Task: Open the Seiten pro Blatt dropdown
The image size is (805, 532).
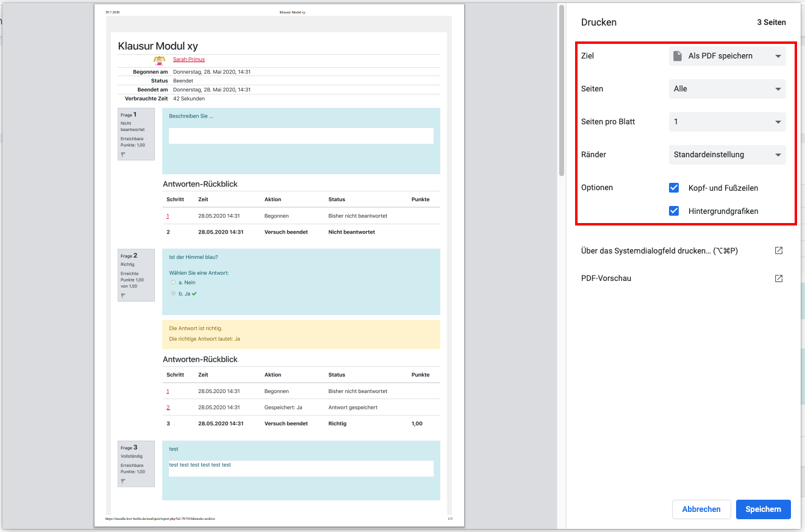Action: pos(727,122)
